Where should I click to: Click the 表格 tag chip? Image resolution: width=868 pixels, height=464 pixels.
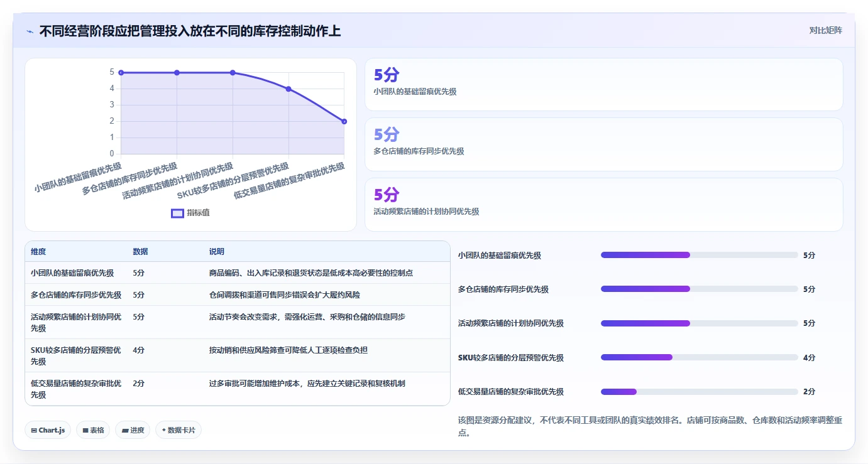94,430
